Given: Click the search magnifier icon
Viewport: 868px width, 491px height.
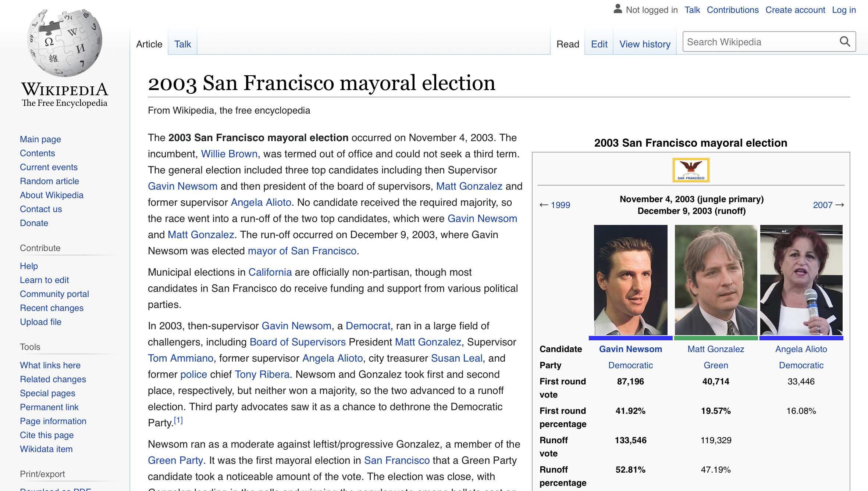Looking at the screenshot, I should click(x=845, y=42).
